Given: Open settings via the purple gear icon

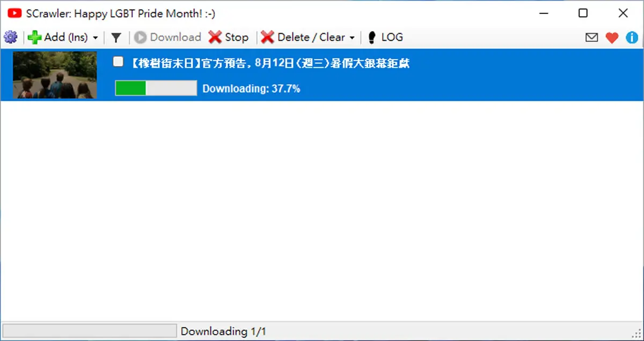Looking at the screenshot, I should pos(10,38).
